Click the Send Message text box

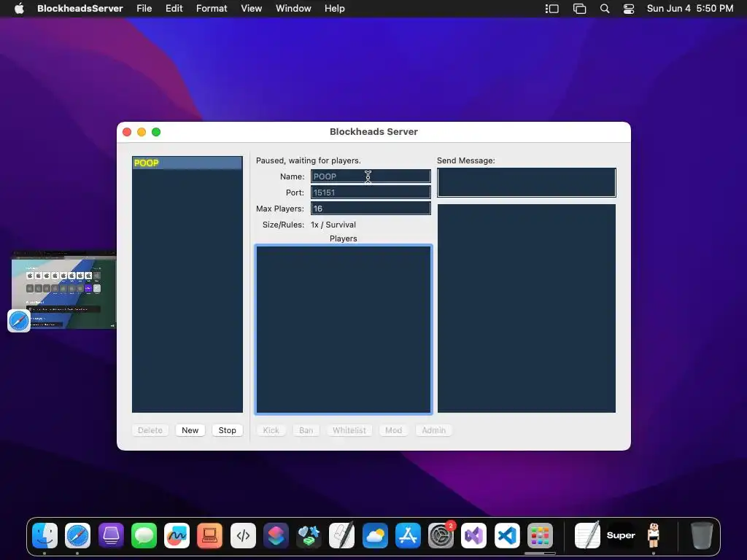point(527,182)
